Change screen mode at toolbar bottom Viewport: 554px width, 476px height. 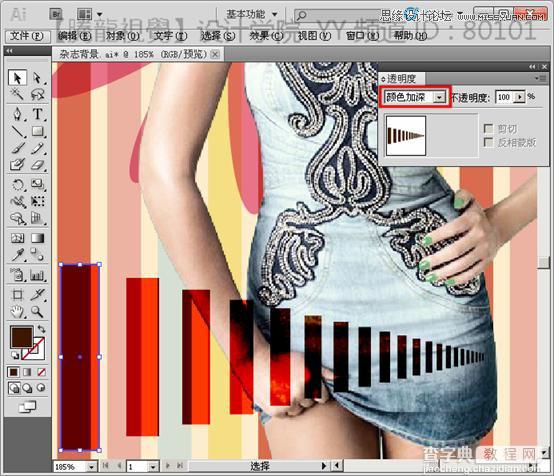27,407
